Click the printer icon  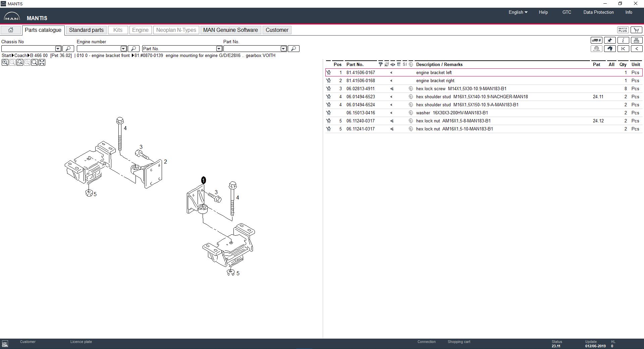tap(637, 40)
